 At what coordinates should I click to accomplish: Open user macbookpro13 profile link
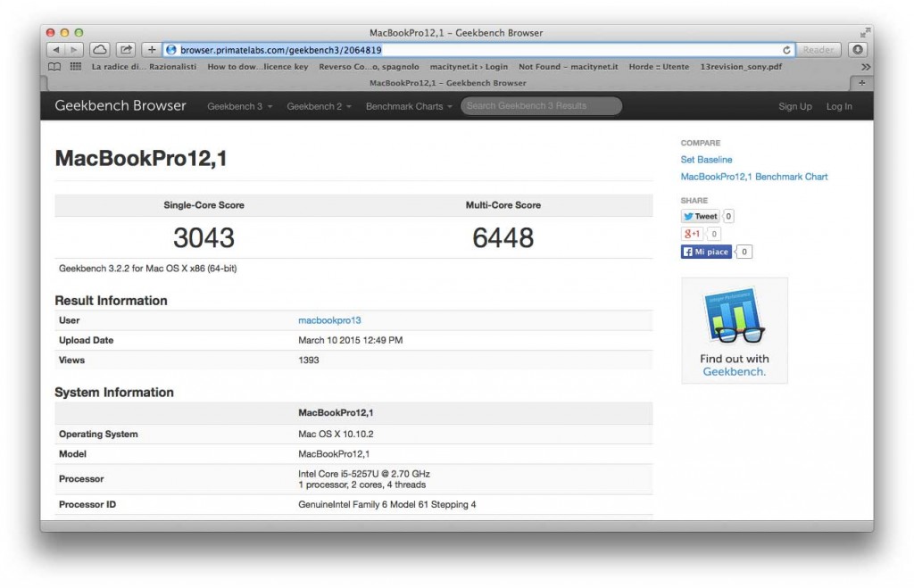(329, 320)
